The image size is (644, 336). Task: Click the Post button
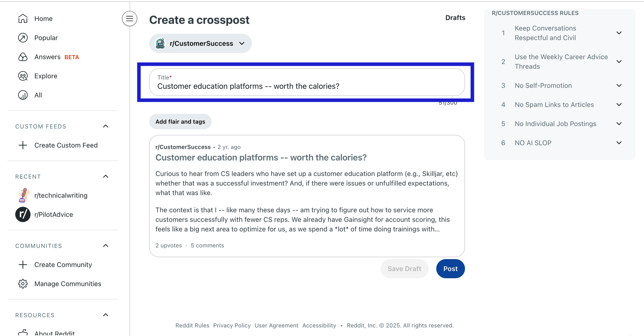[x=450, y=268]
